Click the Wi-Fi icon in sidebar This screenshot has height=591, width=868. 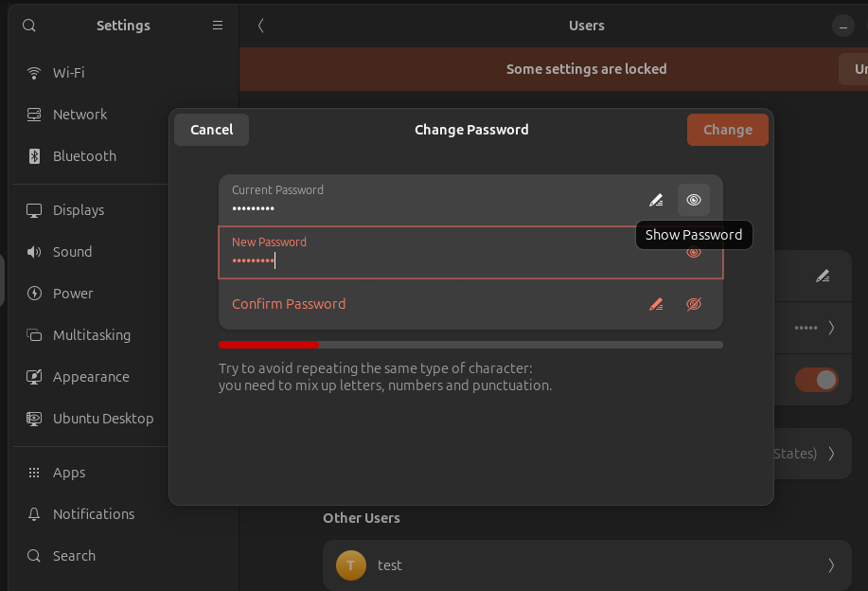34,73
